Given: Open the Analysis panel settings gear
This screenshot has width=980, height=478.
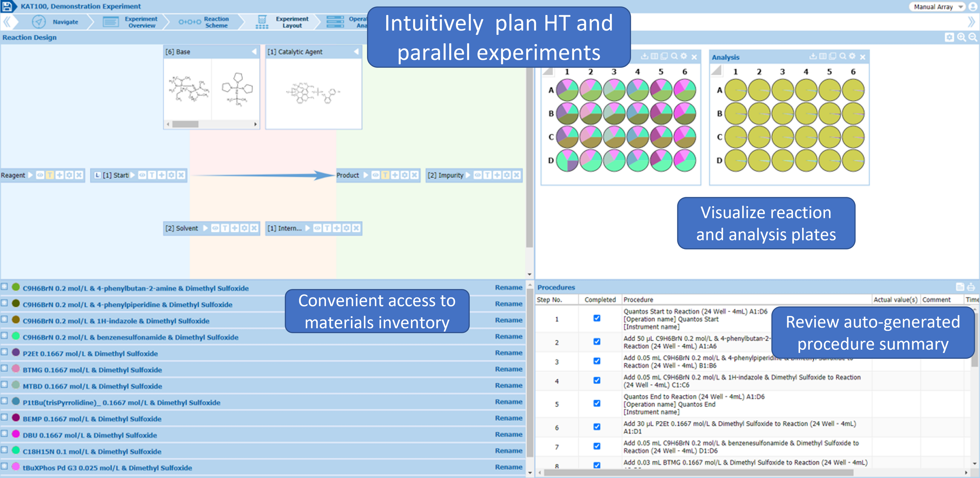Looking at the screenshot, I should (852, 56).
